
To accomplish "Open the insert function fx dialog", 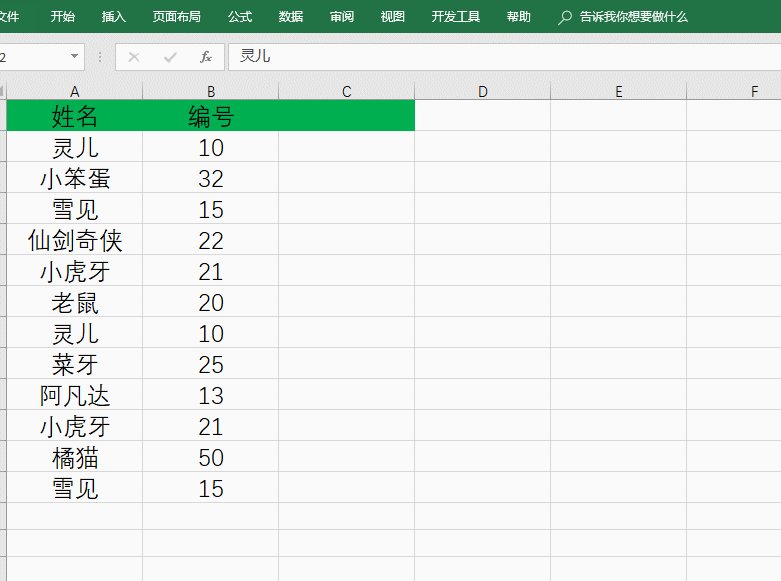I will [x=206, y=57].
